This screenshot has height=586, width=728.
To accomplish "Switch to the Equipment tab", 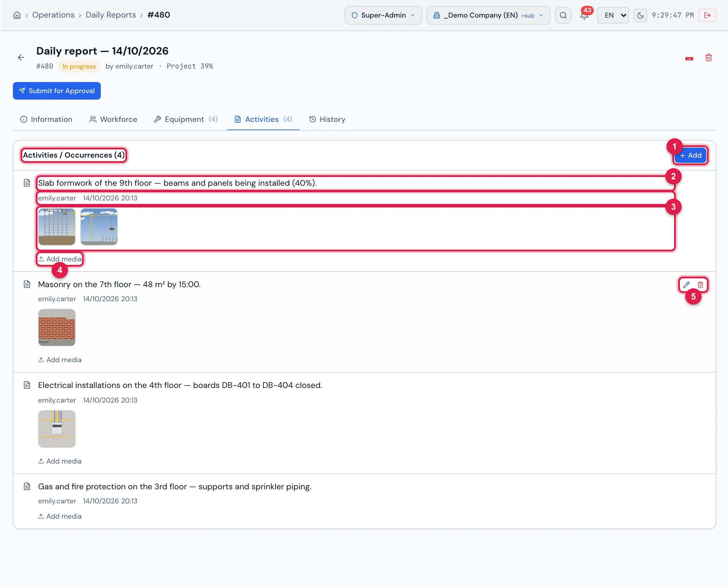I will (186, 120).
